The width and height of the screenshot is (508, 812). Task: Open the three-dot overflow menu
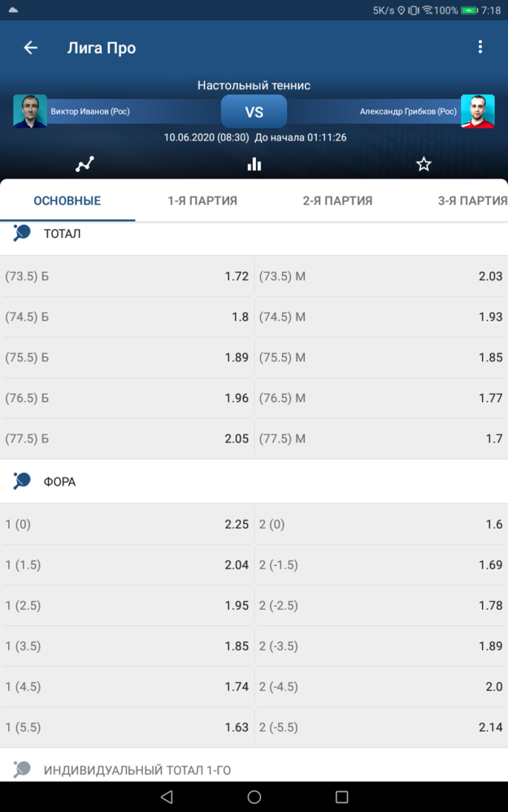tap(480, 46)
